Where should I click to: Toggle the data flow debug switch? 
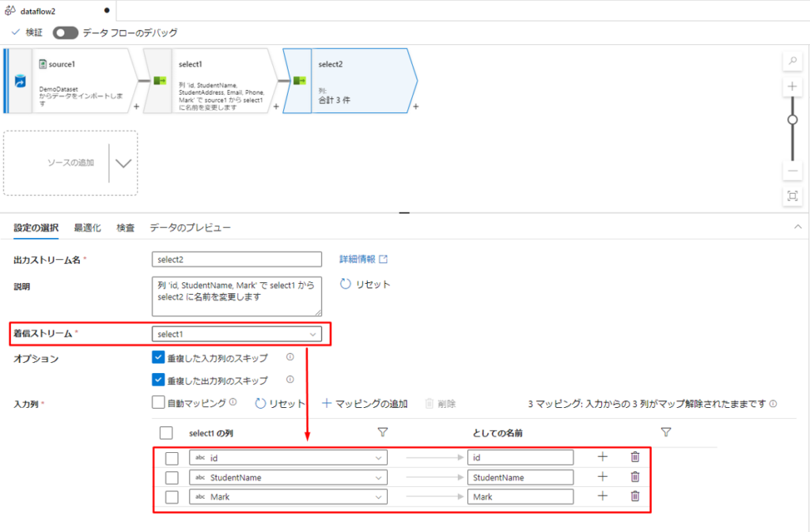[x=65, y=33]
